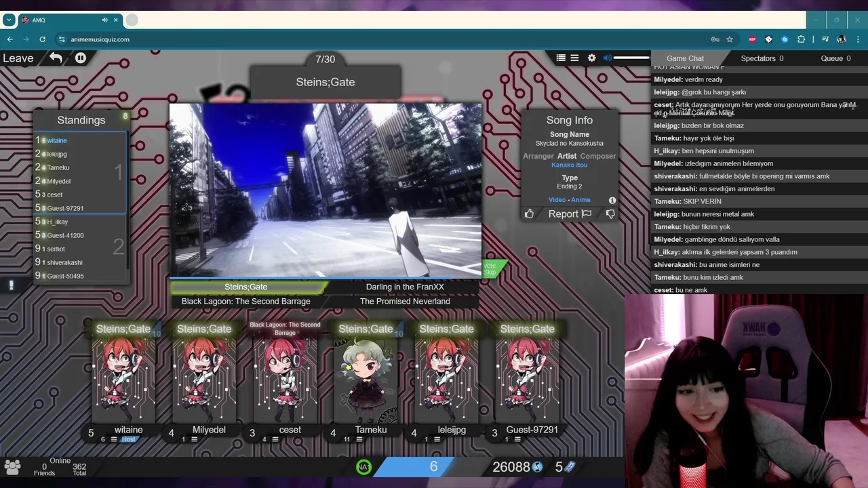Open the Chrome profile avatar
The image size is (868, 488).
point(842,39)
